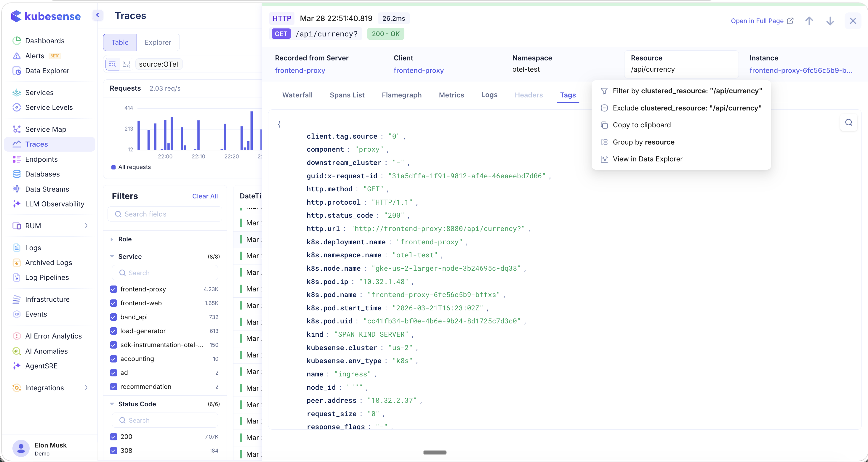Click the search icon in tags panel
The height and width of the screenshot is (462, 868).
point(848,123)
